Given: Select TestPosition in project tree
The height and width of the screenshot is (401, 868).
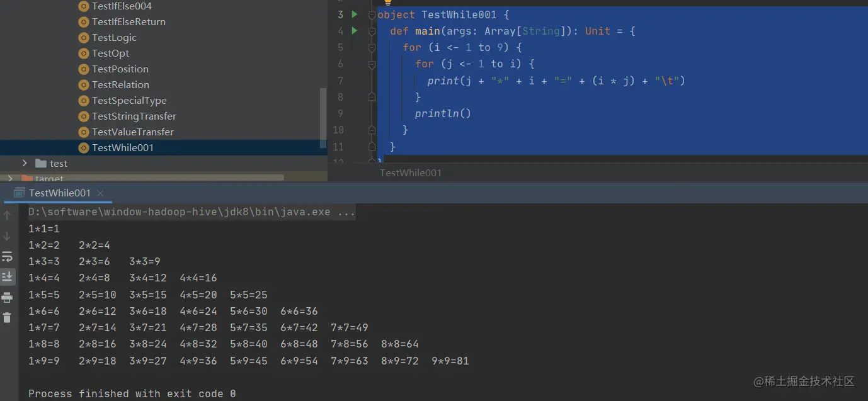Looking at the screenshot, I should click(120, 69).
